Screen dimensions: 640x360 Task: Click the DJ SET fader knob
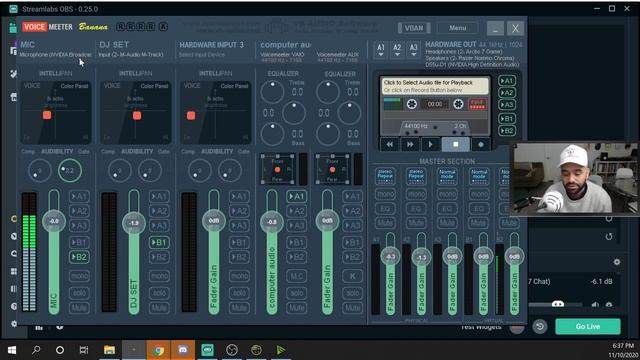pos(133,223)
